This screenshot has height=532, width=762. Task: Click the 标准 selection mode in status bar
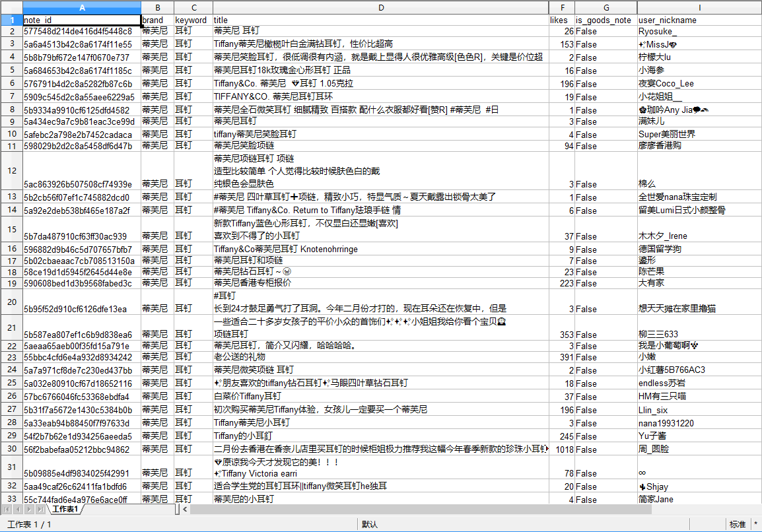pyautogui.click(x=737, y=524)
